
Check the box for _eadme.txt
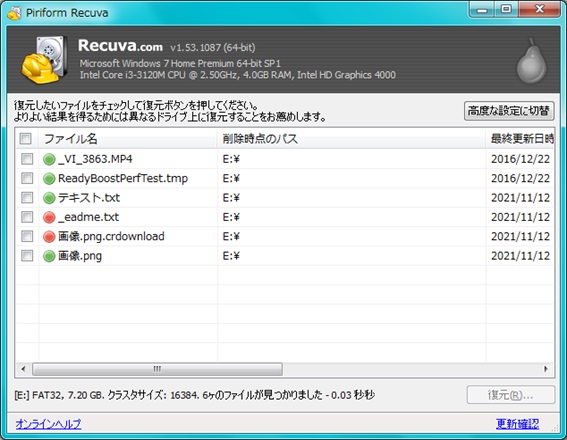27,217
